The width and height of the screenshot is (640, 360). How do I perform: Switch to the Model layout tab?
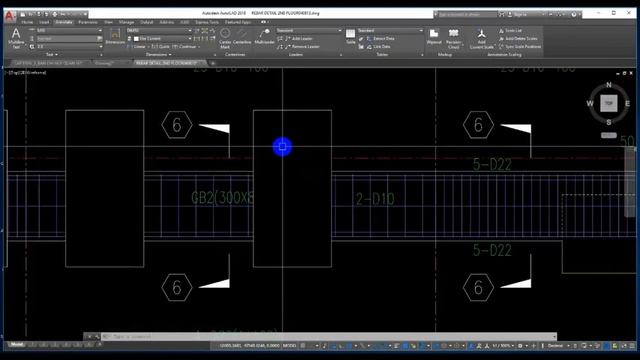(x=17, y=345)
